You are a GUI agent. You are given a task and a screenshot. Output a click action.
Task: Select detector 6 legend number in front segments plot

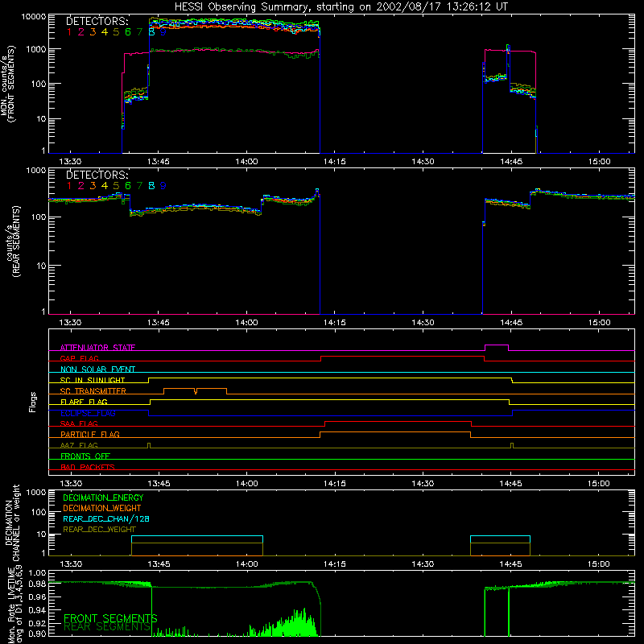(128, 32)
